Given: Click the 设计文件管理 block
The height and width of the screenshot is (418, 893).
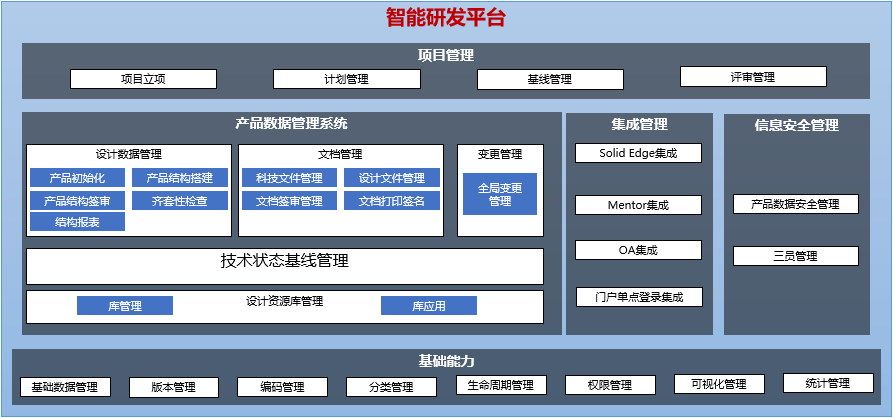Looking at the screenshot, I should pos(392,178).
